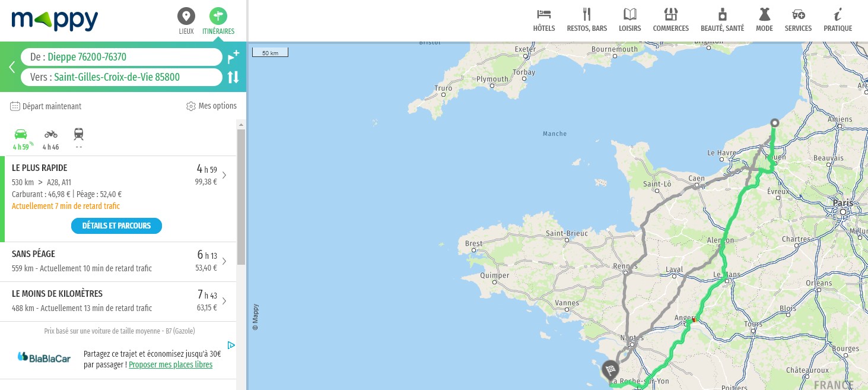The height and width of the screenshot is (390, 868).
Task: Select the car travel mode icon
Action: 21,134
